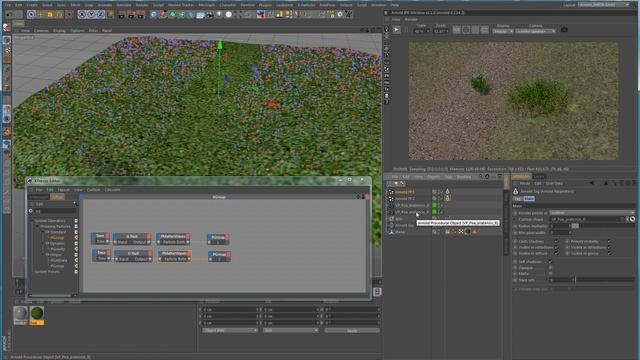Open the IPR Camera dropdown

click(x=536, y=31)
